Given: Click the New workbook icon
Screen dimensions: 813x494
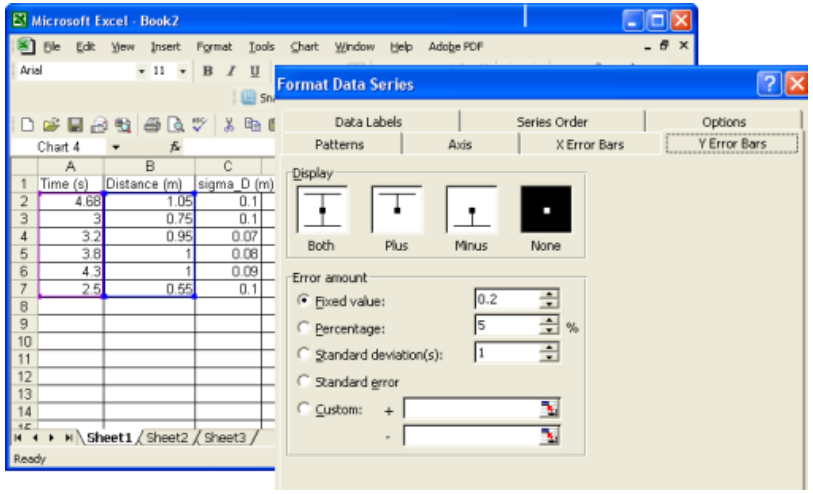Looking at the screenshot, I should pyautogui.click(x=28, y=125).
